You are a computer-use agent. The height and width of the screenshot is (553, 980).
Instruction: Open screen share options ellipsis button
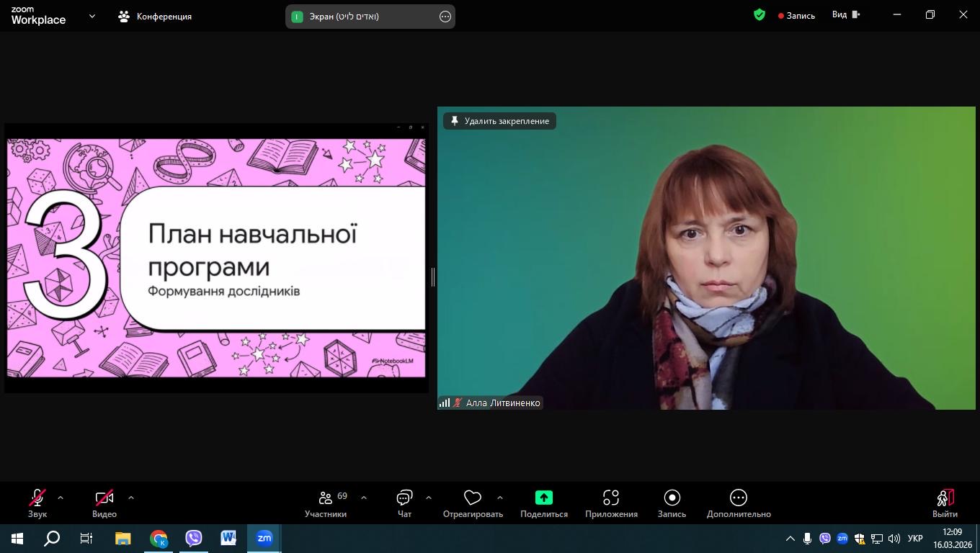click(445, 17)
